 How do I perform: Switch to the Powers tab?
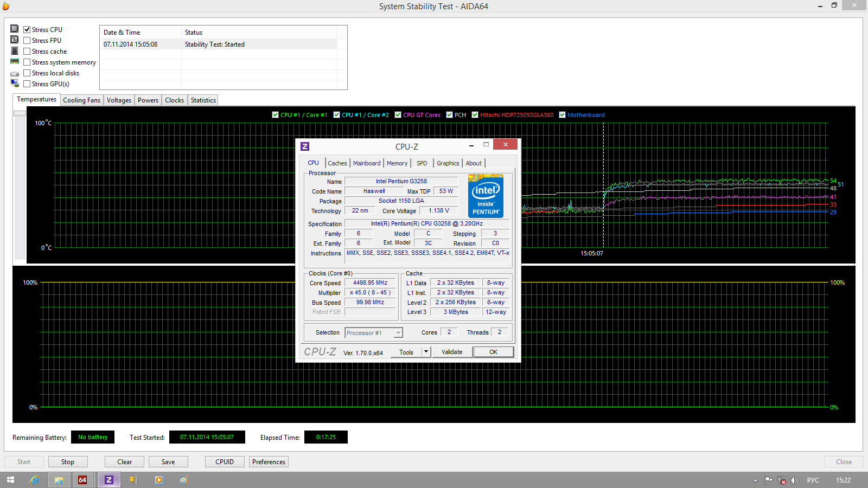148,100
